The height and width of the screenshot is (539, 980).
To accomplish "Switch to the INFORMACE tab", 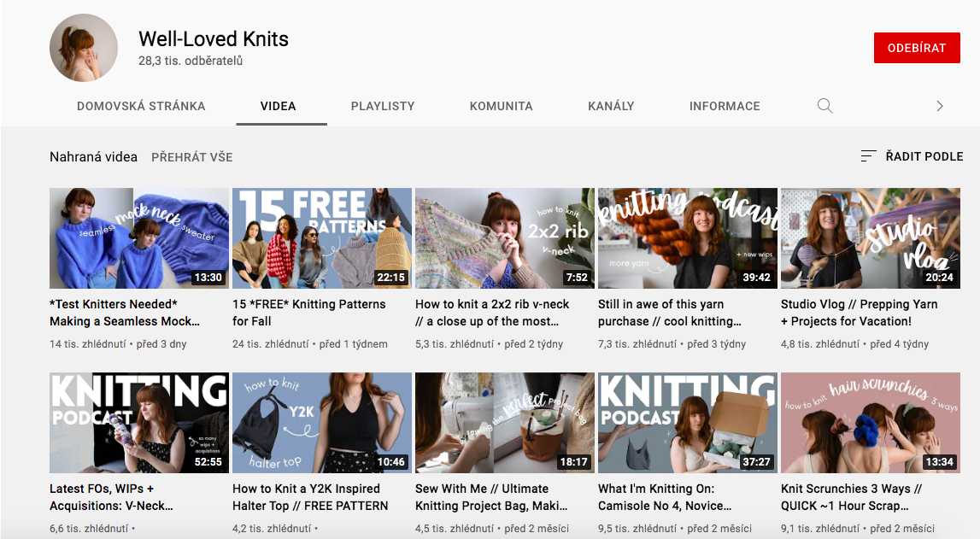I will 725,106.
